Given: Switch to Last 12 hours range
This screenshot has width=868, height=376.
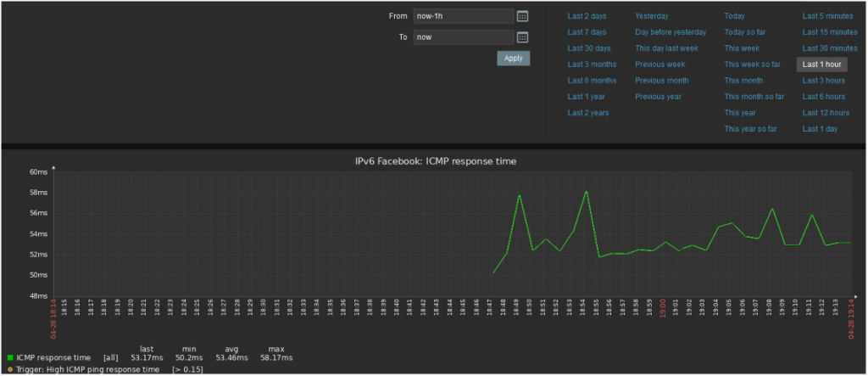Looking at the screenshot, I should [826, 113].
